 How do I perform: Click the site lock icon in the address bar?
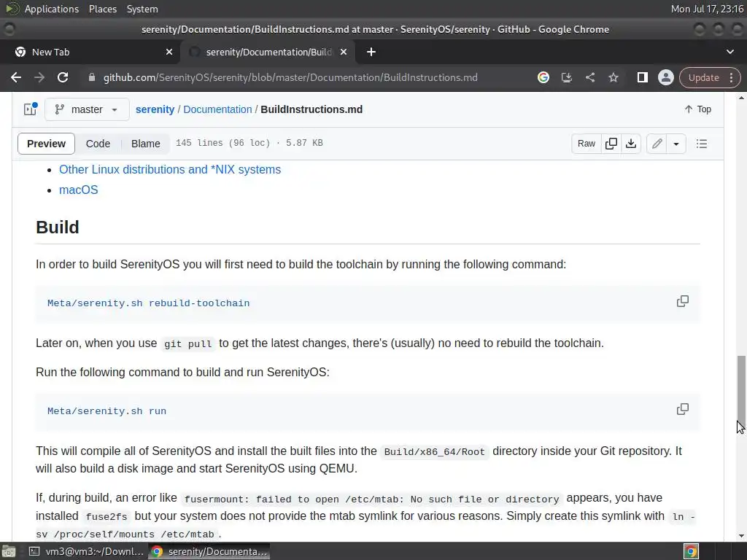click(92, 77)
